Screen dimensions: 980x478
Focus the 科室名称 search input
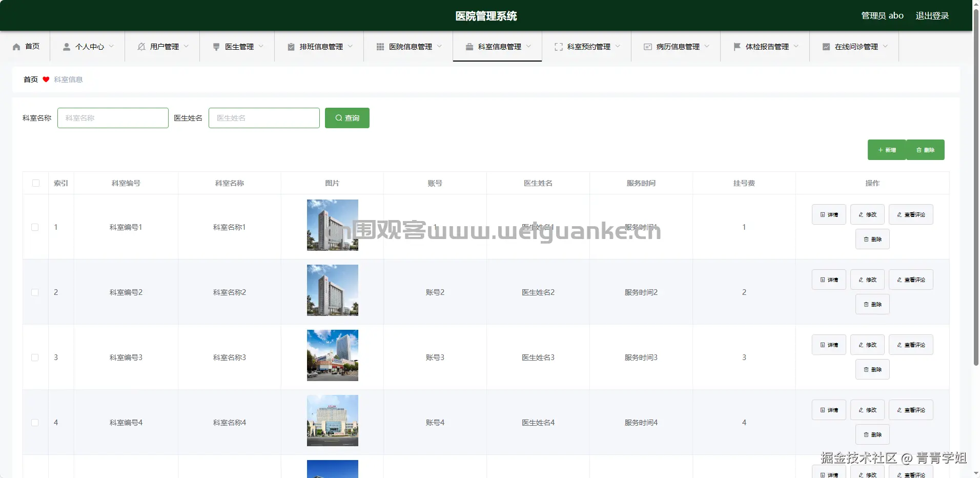tap(113, 118)
